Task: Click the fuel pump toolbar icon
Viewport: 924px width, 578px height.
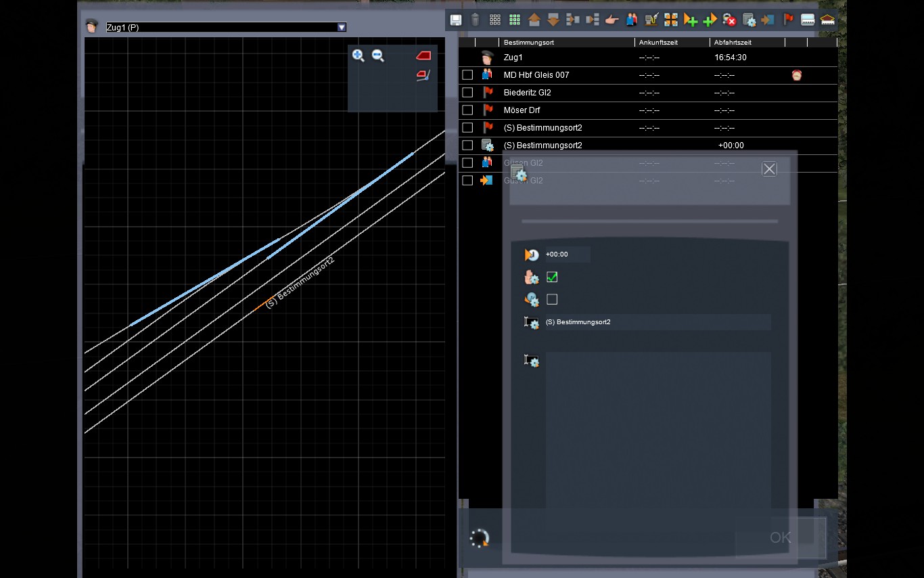Action: point(651,20)
